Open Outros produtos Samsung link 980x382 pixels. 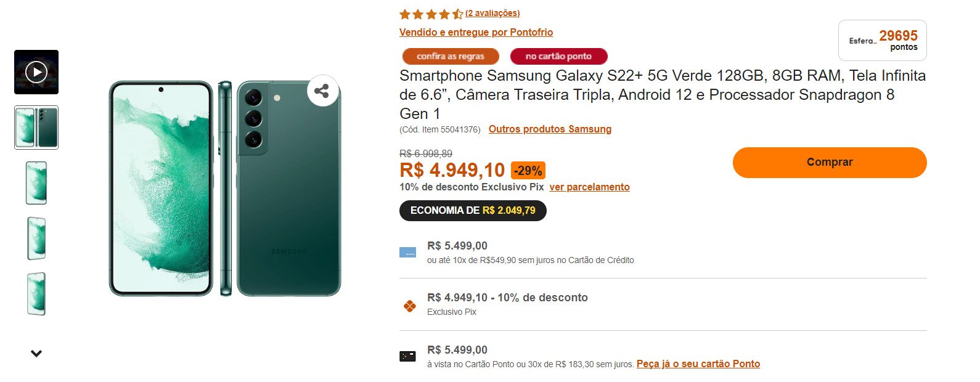550,129
